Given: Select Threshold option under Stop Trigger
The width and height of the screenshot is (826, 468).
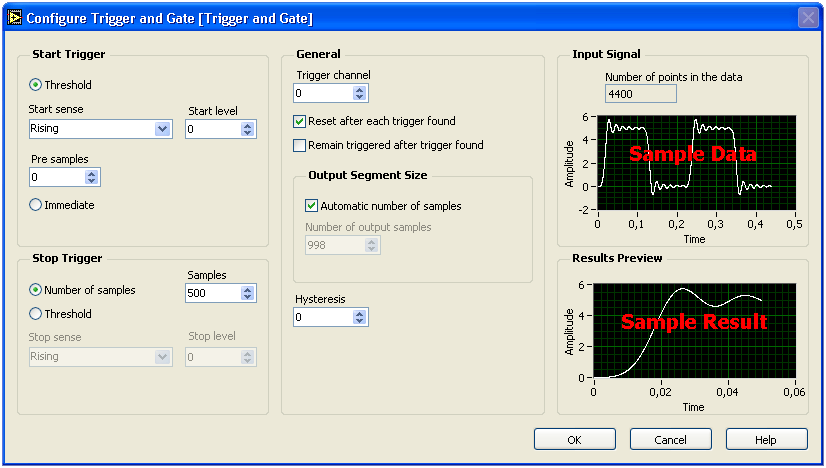Looking at the screenshot, I should tap(35, 314).
